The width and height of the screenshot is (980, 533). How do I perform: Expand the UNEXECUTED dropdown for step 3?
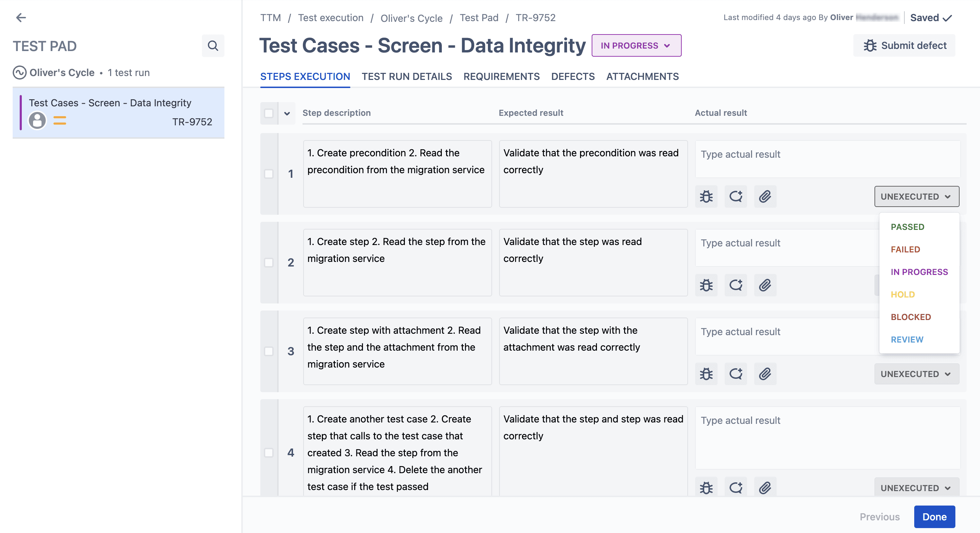click(x=916, y=374)
